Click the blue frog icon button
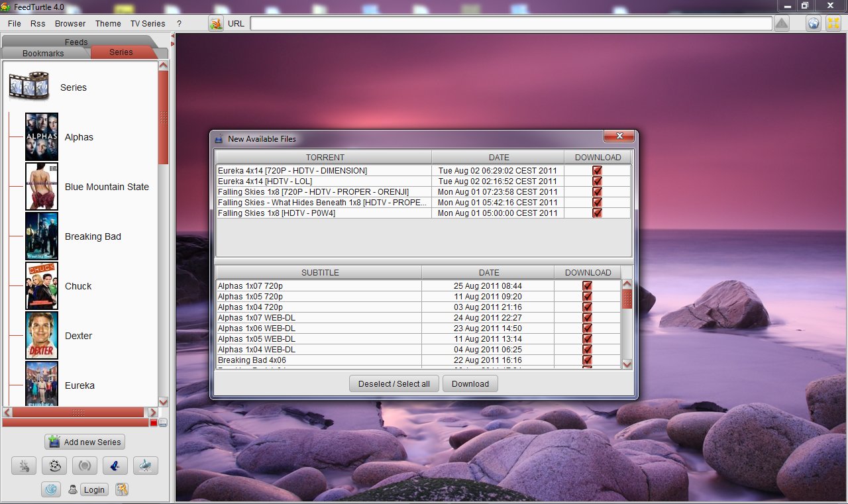This screenshot has width=848, height=504. (115, 466)
